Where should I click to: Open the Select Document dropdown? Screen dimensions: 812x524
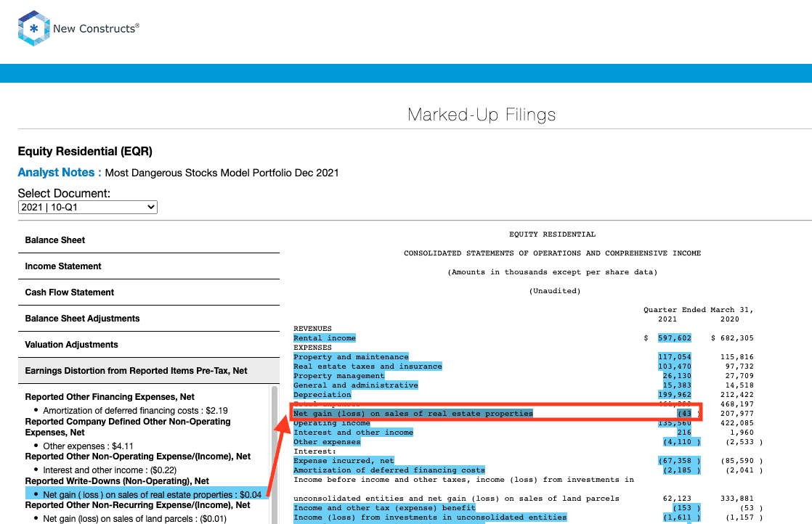(x=87, y=207)
